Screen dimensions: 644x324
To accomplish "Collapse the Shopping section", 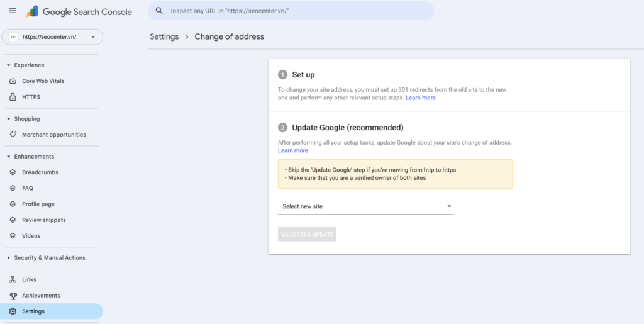I will click(9, 119).
